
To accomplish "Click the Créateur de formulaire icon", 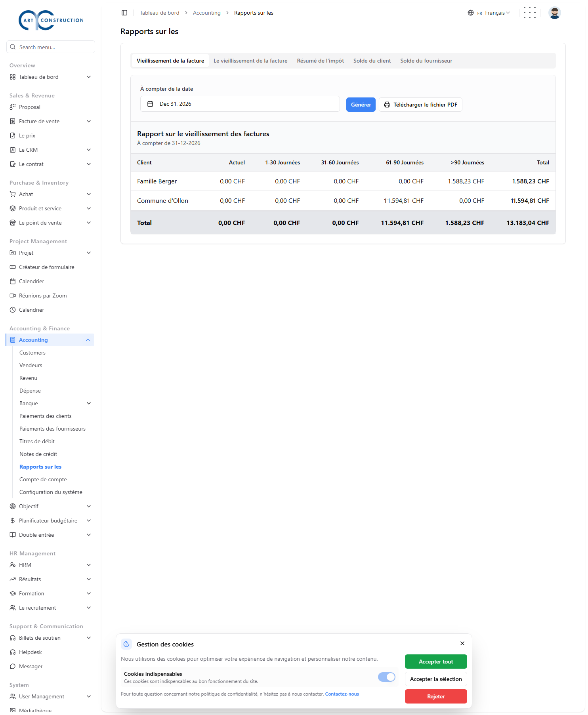I will pyautogui.click(x=13, y=267).
